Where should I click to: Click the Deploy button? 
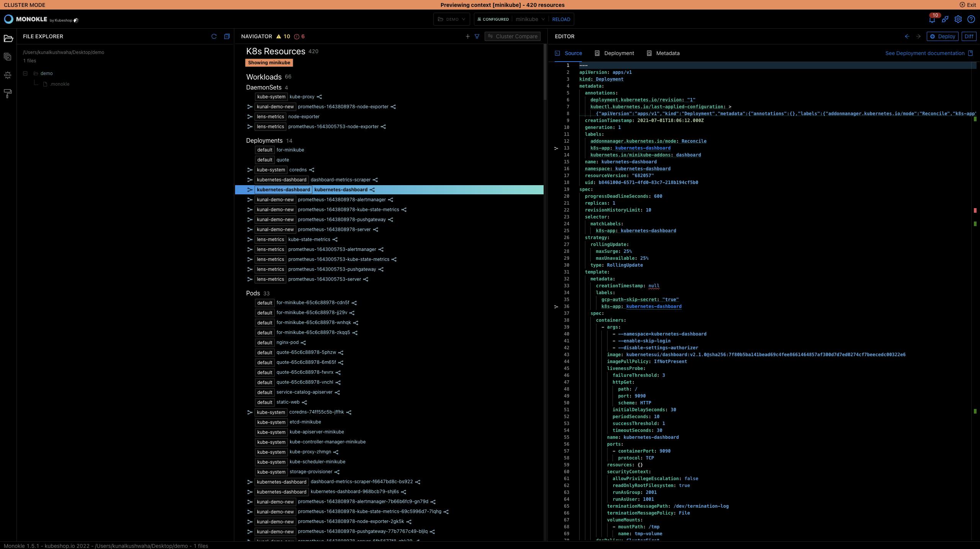click(x=942, y=36)
